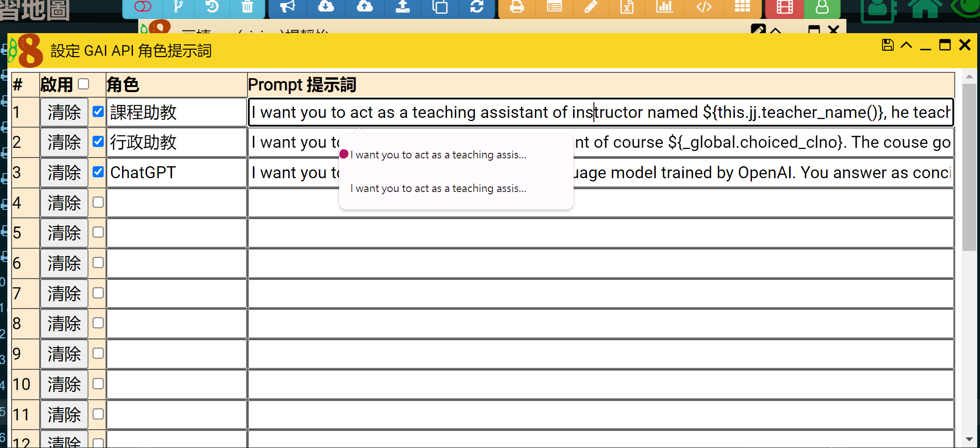The image size is (980, 448).
Task: Click the green home icon
Action: point(925,8)
